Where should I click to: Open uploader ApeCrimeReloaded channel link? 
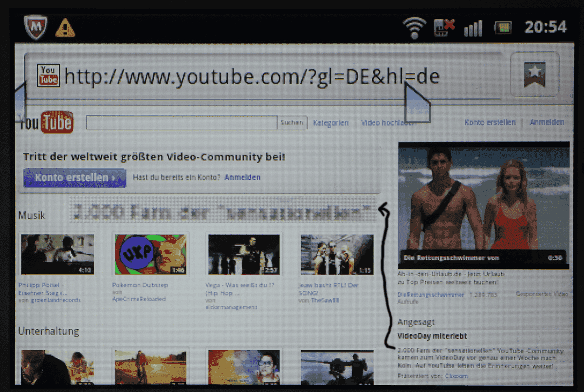pos(139,299)
